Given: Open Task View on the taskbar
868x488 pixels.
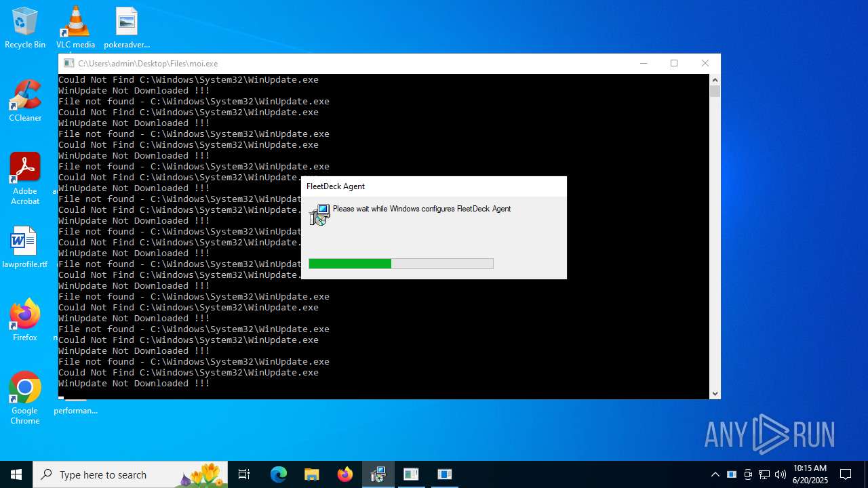Looking at the screenshot, I should click(x=244, y=474).
